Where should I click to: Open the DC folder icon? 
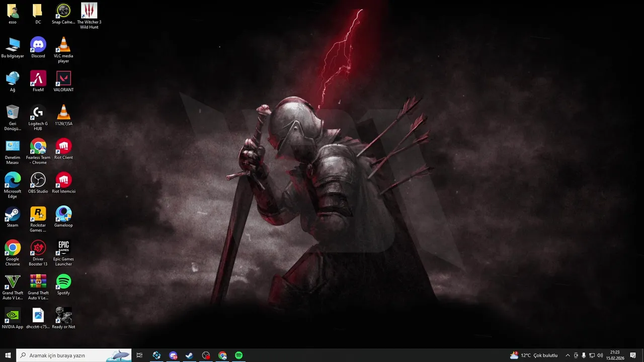[38, 14]
